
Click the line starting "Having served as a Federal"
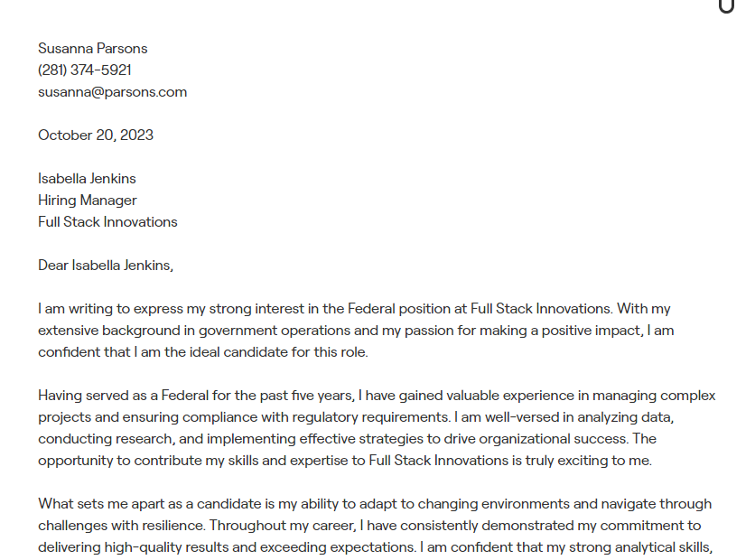pos(377,396)
